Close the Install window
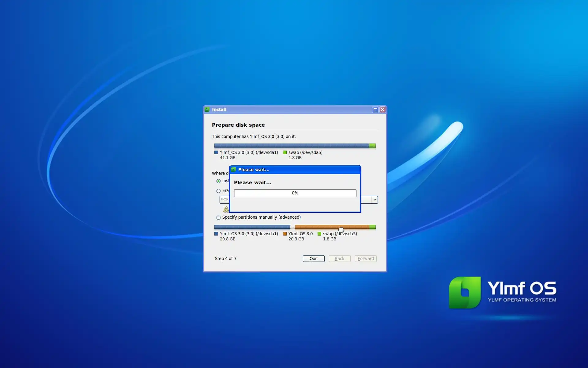This screenshot has width=588, height=368. coord(383,109)
